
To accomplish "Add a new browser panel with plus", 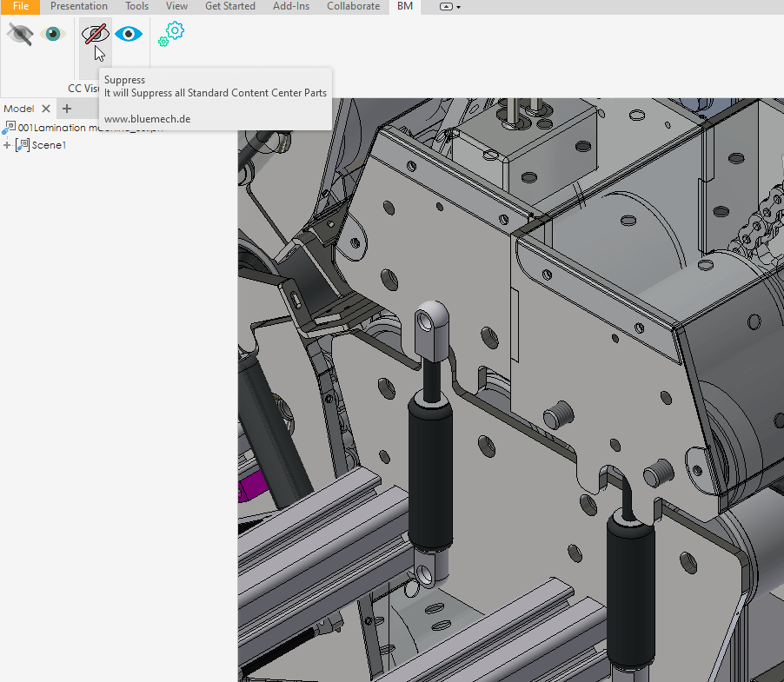I will click(67, 109).
